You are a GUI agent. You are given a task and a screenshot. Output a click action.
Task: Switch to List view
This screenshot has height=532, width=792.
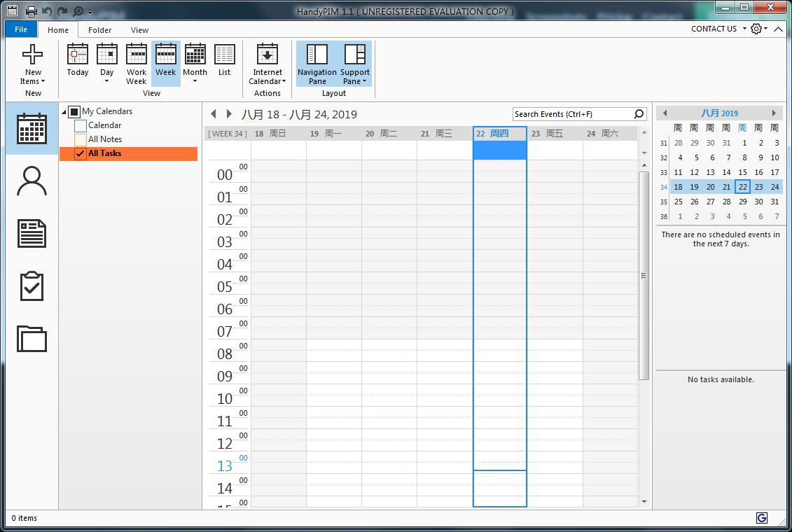point(224,59)
